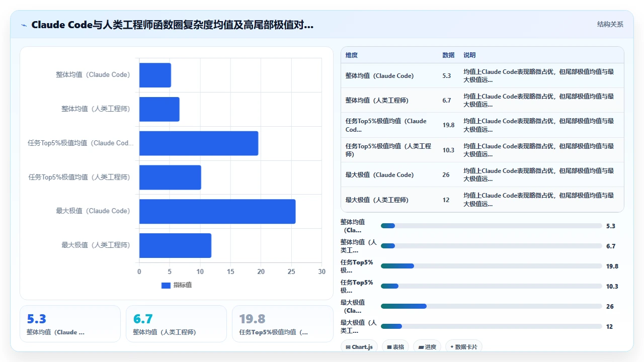This screenshot has height=362, width=644.
Task: Click the table value 10.3
Action: pos(448,150)
